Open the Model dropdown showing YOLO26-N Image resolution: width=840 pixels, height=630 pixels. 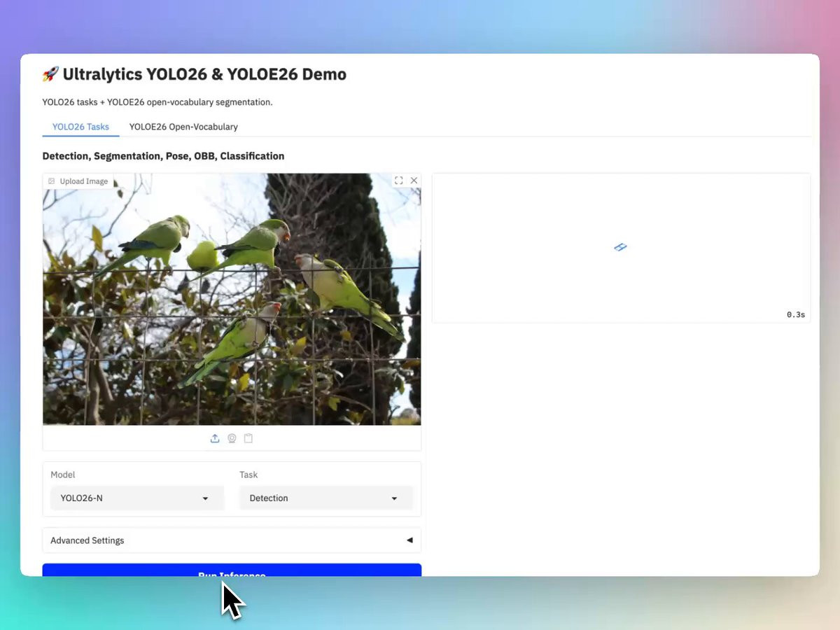click(x=137, y=498)
